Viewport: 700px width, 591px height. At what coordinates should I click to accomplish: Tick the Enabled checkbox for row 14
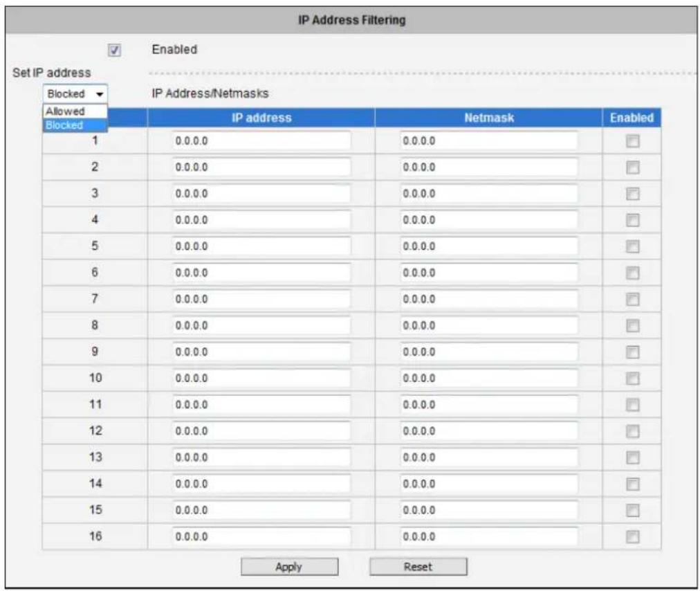point(632,484)
